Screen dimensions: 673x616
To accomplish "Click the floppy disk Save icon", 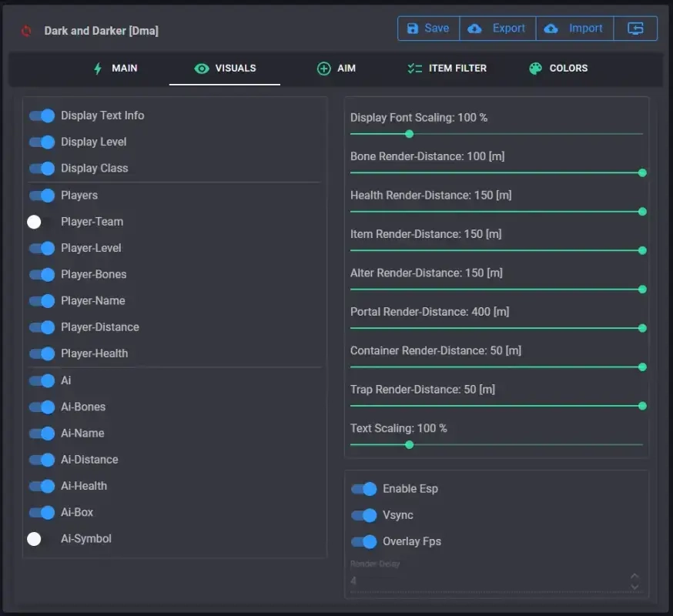I will tap(411, 28).
